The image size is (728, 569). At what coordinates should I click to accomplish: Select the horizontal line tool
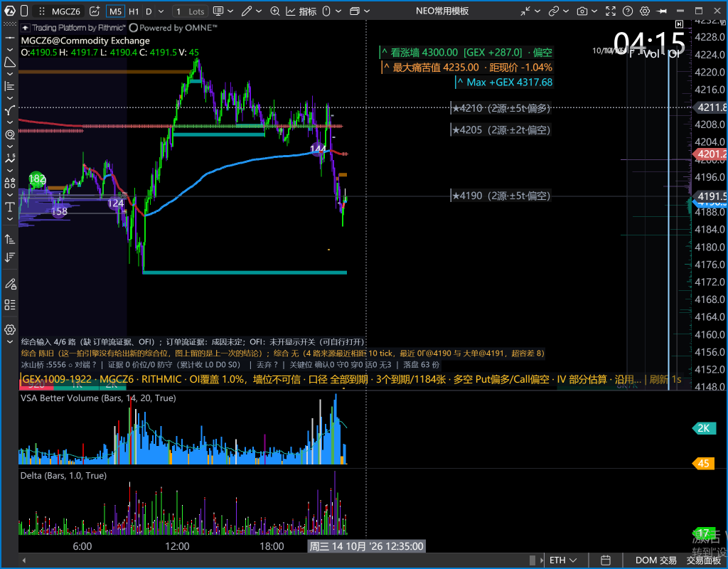[10, 38]
